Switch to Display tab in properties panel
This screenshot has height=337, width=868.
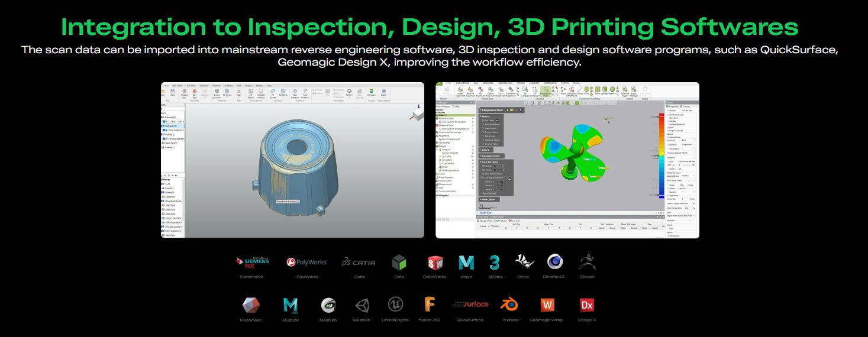coord(686,106)
